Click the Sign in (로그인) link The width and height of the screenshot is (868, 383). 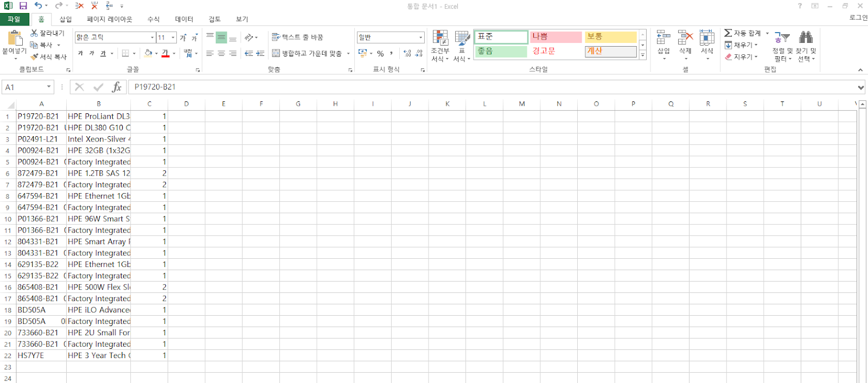click(x=858, y=17)
